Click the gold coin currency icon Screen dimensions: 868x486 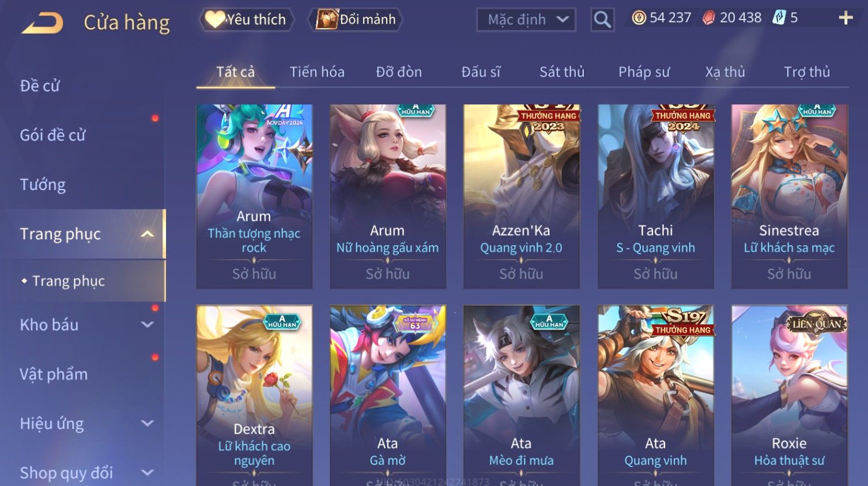click(639, 18)
